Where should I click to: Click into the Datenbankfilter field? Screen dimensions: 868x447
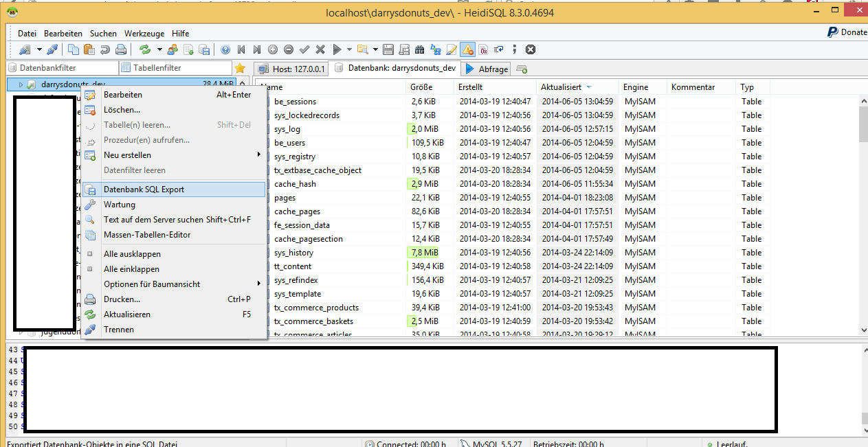[x=63, y=68]
